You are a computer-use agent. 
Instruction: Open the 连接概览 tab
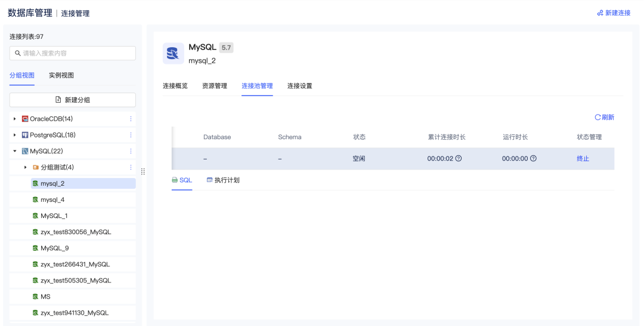175,85
